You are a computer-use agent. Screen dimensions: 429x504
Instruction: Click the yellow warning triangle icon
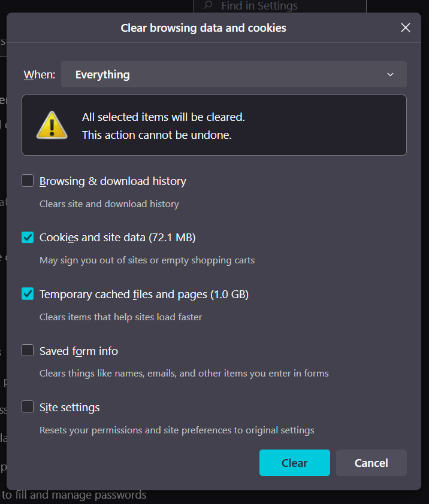[52, 125]
